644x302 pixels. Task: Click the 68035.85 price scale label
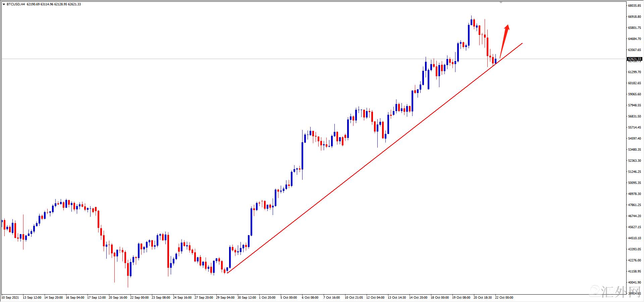pos(634,6)
